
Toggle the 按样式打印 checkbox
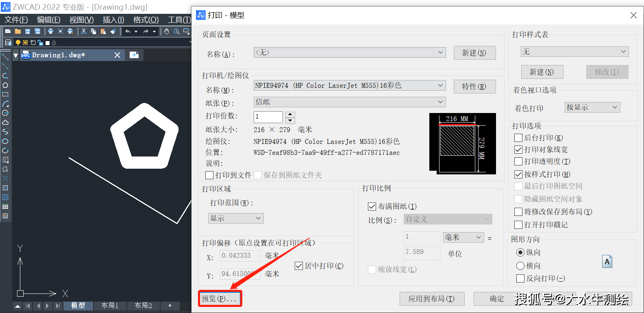[x=518, y=174]
